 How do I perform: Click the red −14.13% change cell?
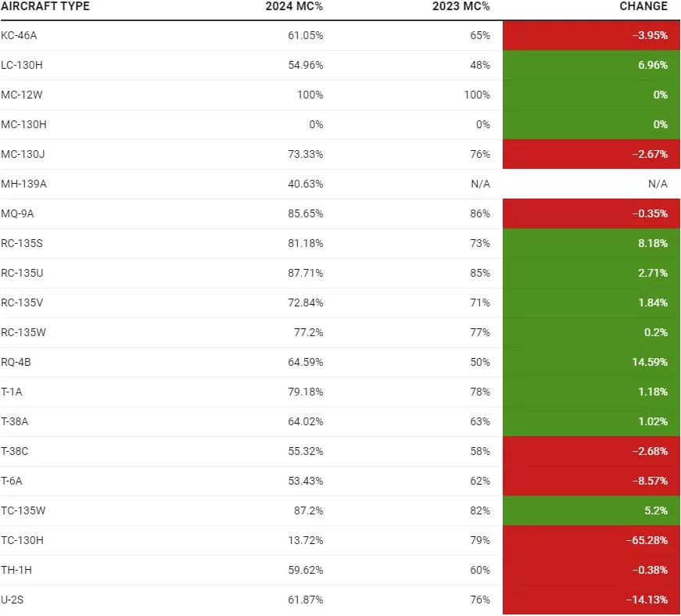tap(591, 600)
